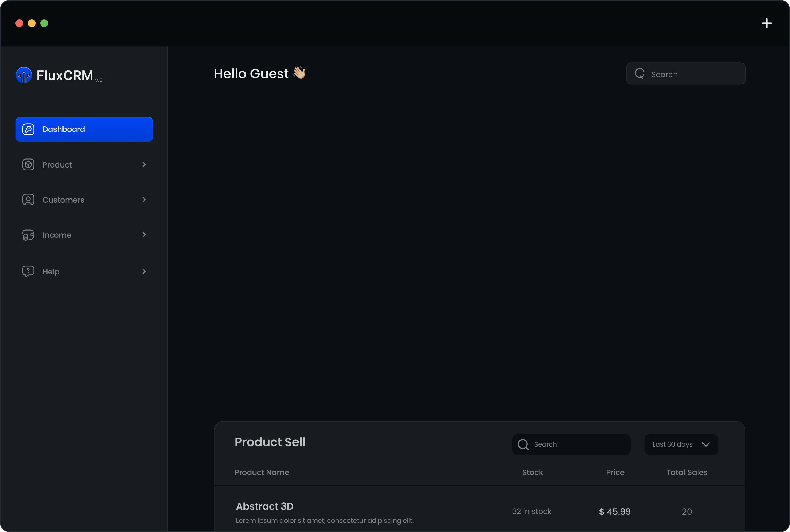790x532 pixels.
Task: Expand the Help submenu arrow
Action: [144, 272]
